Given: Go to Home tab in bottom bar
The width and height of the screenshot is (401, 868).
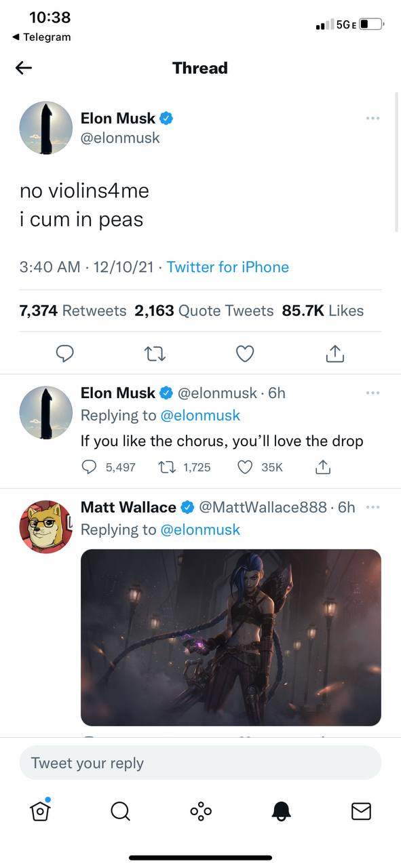Looking at the screenshot, I should pos(40,810).
